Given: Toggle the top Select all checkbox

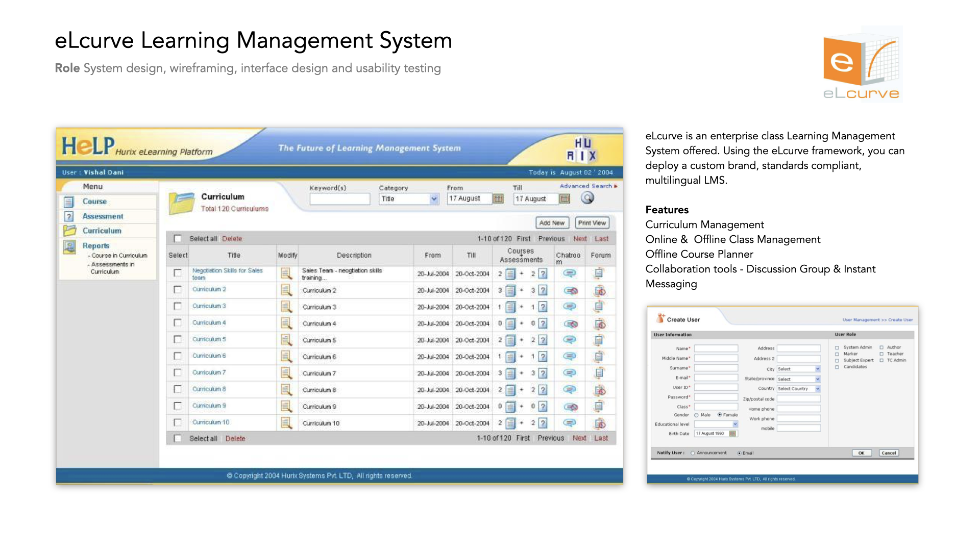Looking at the screenshot, I should click(178, 239).
